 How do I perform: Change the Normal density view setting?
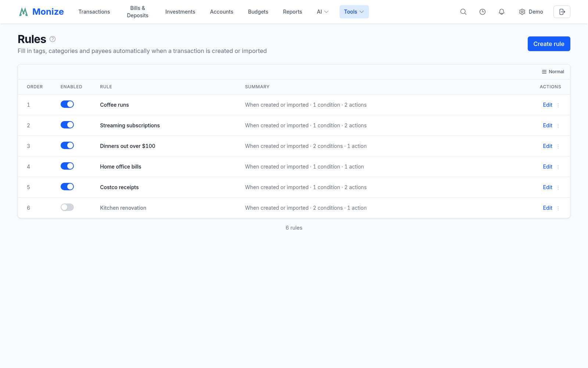click(553, 72)
